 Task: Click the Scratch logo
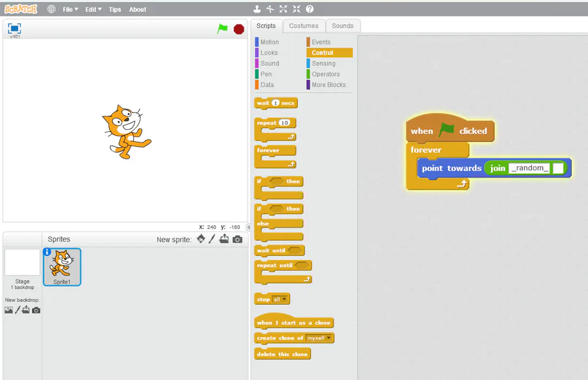pyautogui.click(x=21, y=9)
